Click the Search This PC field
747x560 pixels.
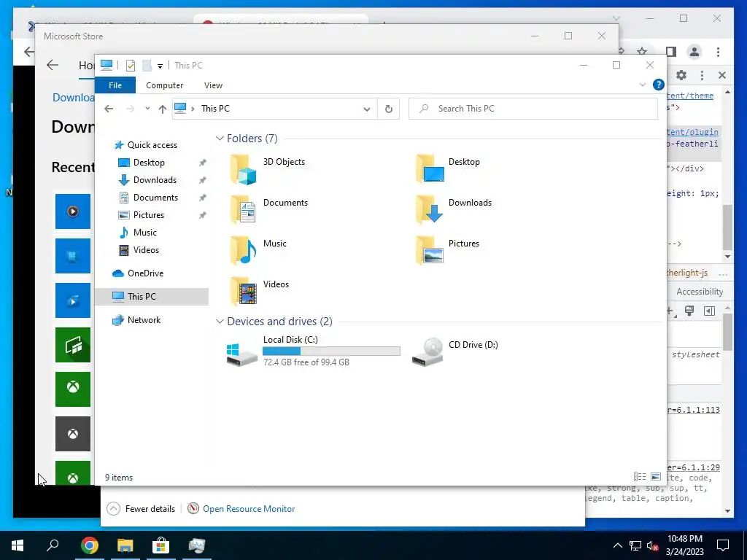tap(533, 109)
